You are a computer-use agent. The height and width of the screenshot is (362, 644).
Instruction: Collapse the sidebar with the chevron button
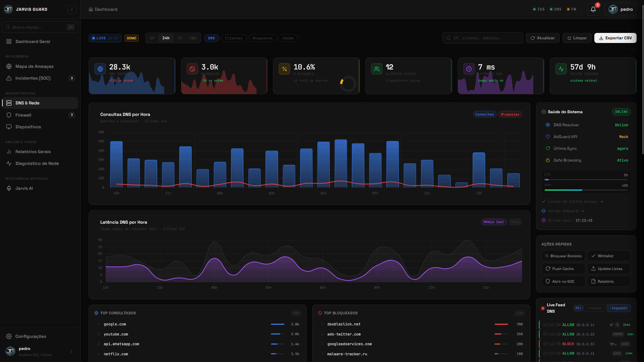(72, 9)
